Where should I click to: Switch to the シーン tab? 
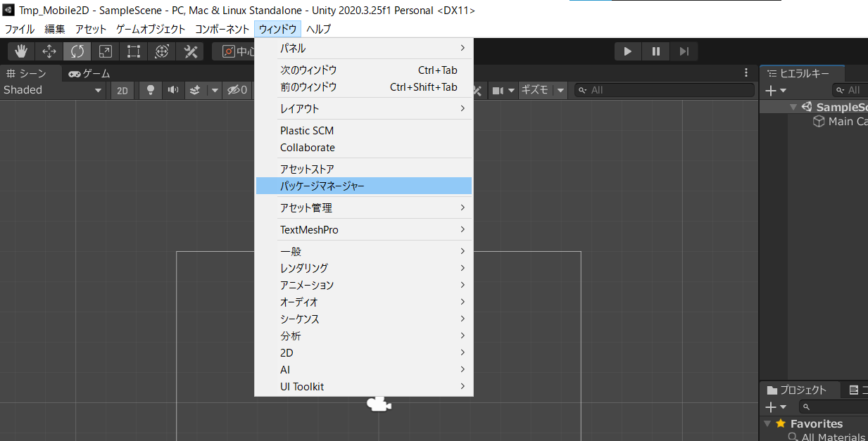tap(27, 73)
